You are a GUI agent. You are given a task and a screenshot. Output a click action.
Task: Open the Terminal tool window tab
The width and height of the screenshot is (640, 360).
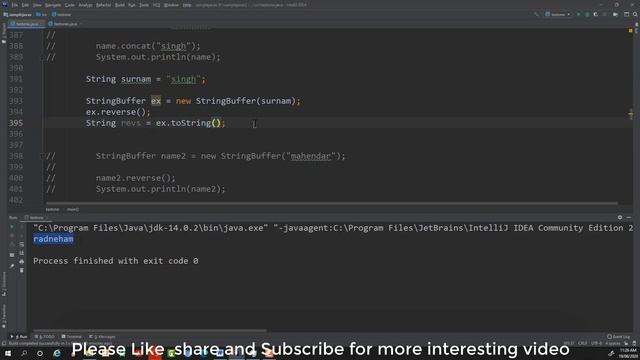pos(71,337)
